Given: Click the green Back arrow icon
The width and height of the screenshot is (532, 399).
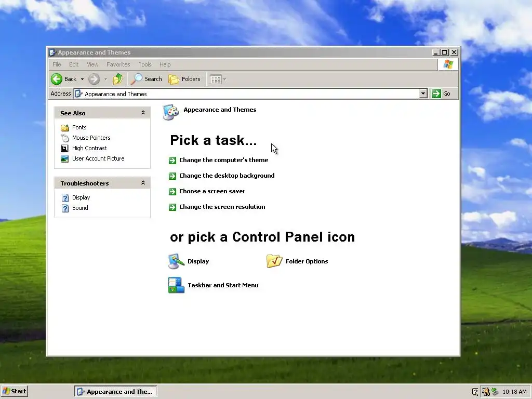Looking at the screenshot, I should pos(57,79).
